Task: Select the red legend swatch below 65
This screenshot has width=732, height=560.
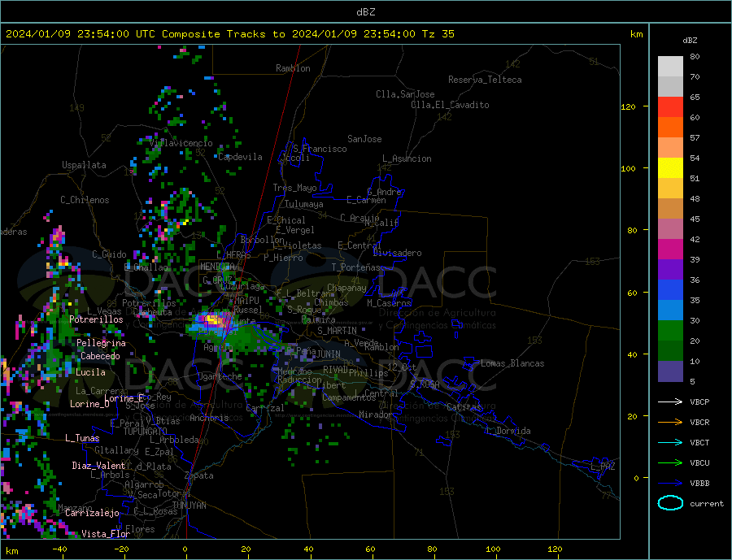Action: click(x=670, y=106)
